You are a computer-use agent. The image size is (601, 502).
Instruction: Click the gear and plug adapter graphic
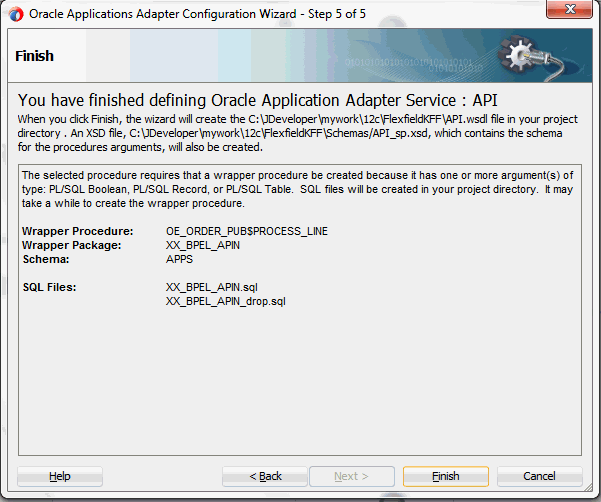coord(533,57)
